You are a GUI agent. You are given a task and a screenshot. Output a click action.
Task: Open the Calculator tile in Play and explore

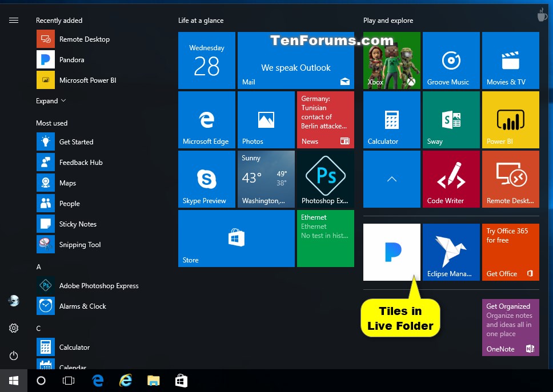click(x=392, y=120)
